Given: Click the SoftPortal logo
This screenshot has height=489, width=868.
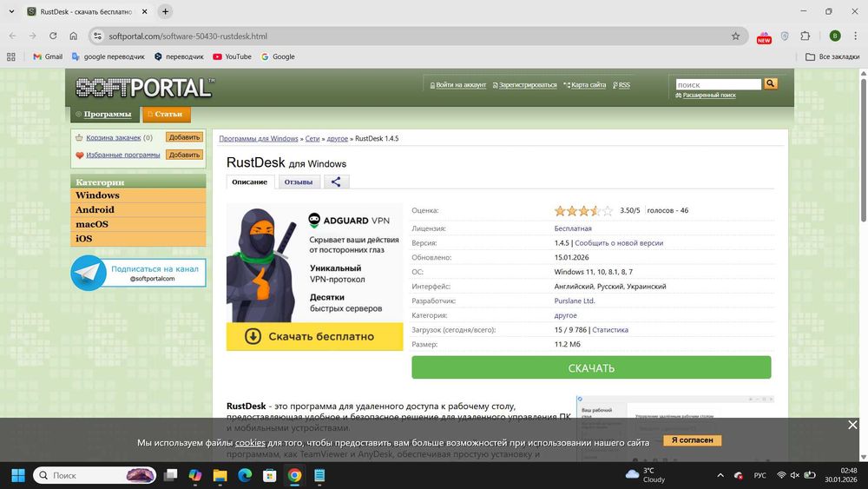Looking at the screenshot, I should pyautogui.click(x=144, y=88).
